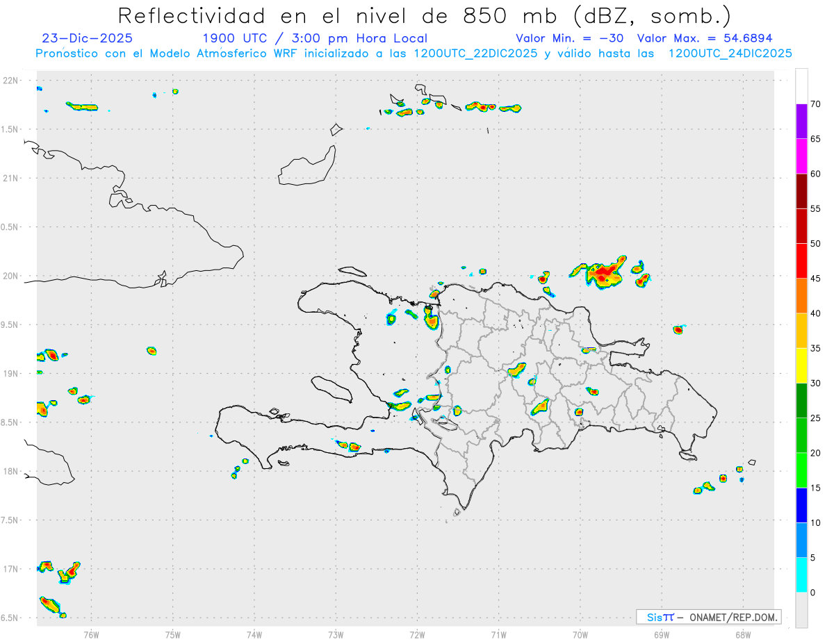Screen dimensions: 834x644
Task: Click the '19N' latitude axis label
Action: tap(11, 374)
